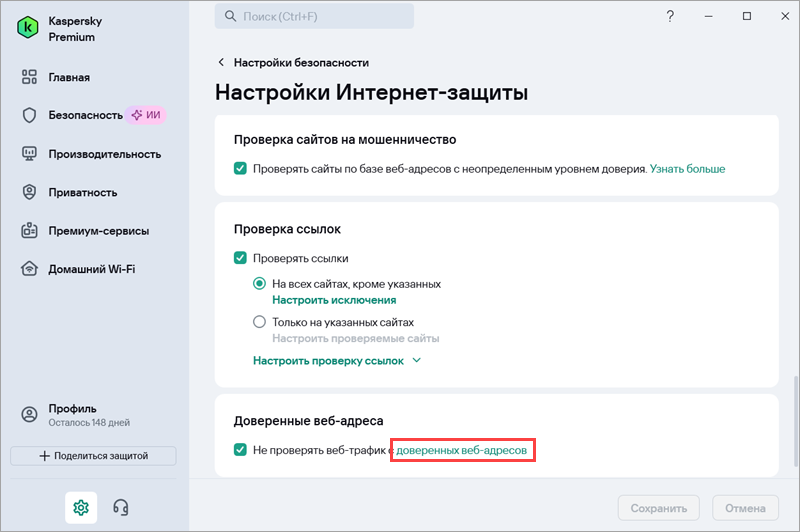This screenshot has height=532, width=800.
Task: Click the 'Осталось 148 дней' text
Action: (89, 422)
